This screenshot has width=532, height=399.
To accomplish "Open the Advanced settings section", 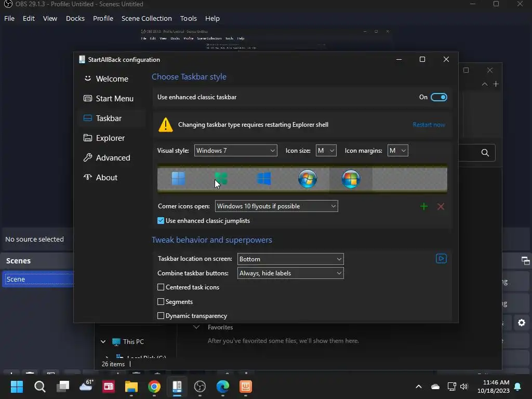I will point(112,157).
